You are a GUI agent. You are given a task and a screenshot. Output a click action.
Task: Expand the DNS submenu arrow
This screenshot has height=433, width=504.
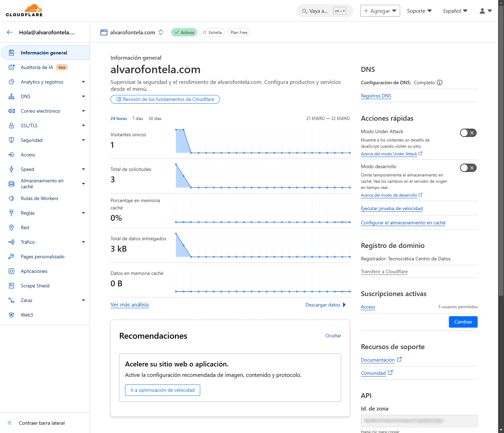(x=83, y=96)
